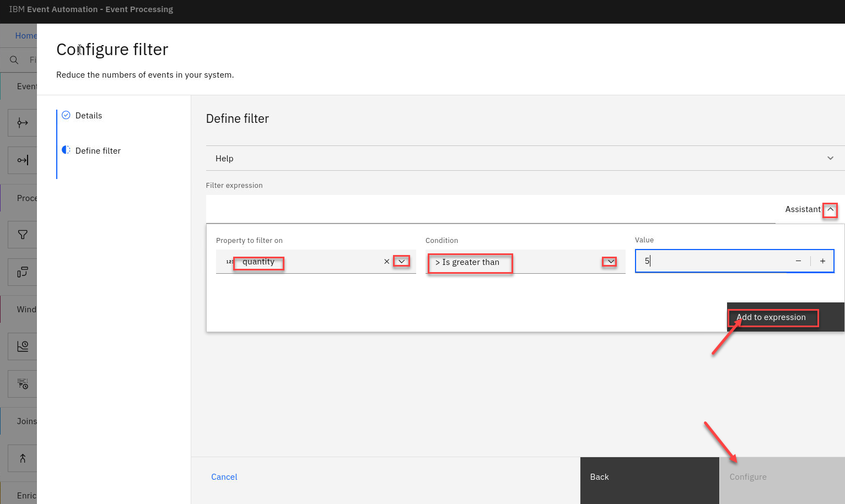Click the palette search magnifier icon
This screenshot has height=504, width=845.
(14, 60)
